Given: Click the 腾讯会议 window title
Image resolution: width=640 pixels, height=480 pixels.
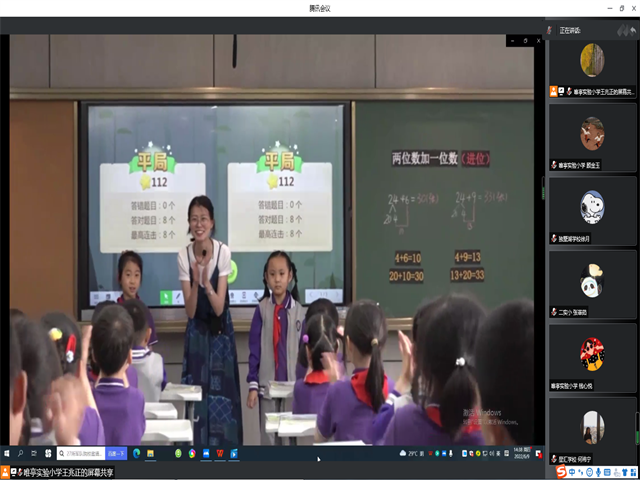Looking at the screenshot, I should point(320,8).
